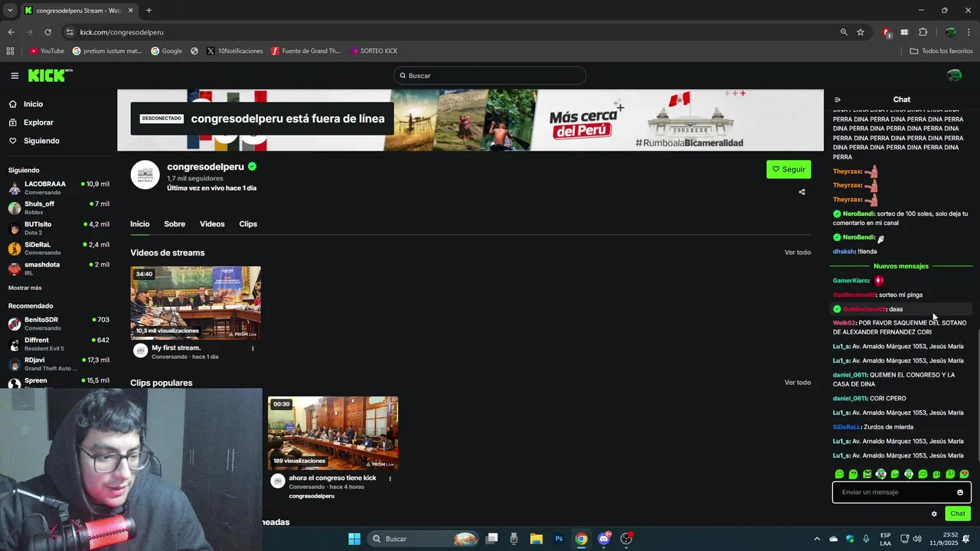The width and height of the screenshot is (980, 551).
Task: Bookmark this page with the star icon
Action: click(861, 32)
